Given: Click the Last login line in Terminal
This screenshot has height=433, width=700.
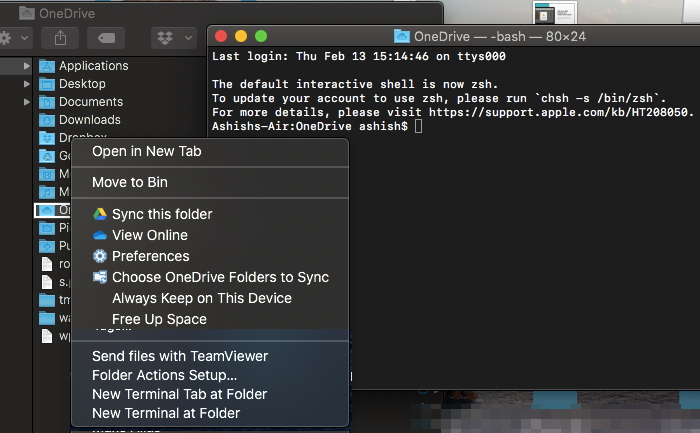Looking at the screenshot, I should click(359, 57).
